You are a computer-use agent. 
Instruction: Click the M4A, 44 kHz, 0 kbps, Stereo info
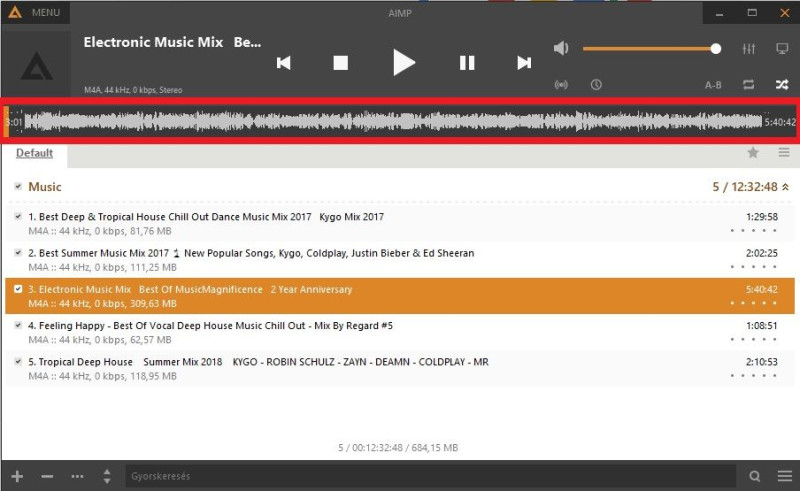pos(133,90)
